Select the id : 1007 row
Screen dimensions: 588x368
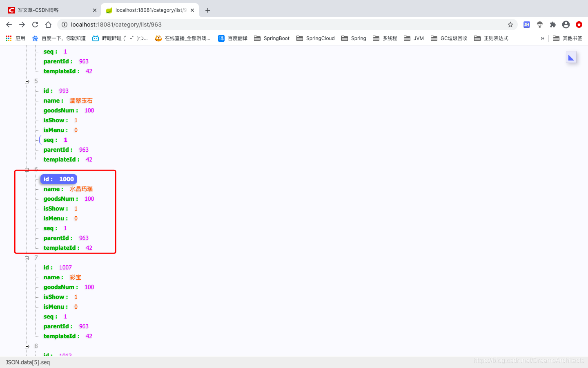click(58, 267)
